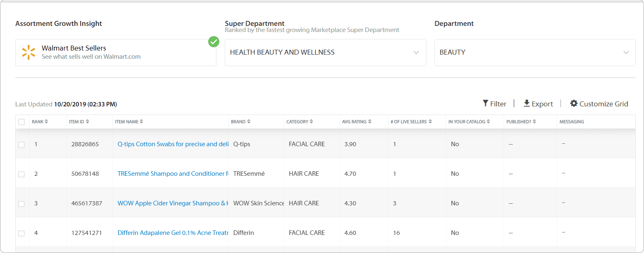Click the Differin brand cell
The width and height of the screenshot is (644, 253).
coord(244,233)
